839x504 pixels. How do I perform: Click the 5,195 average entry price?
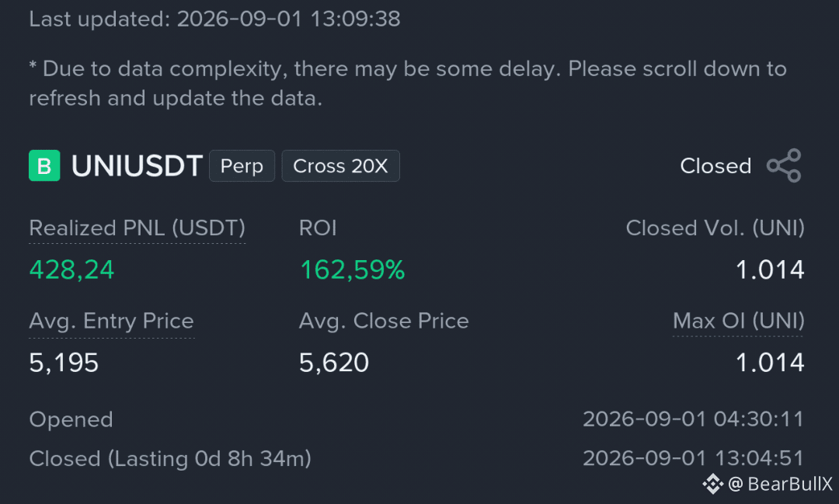coord(64,363)
